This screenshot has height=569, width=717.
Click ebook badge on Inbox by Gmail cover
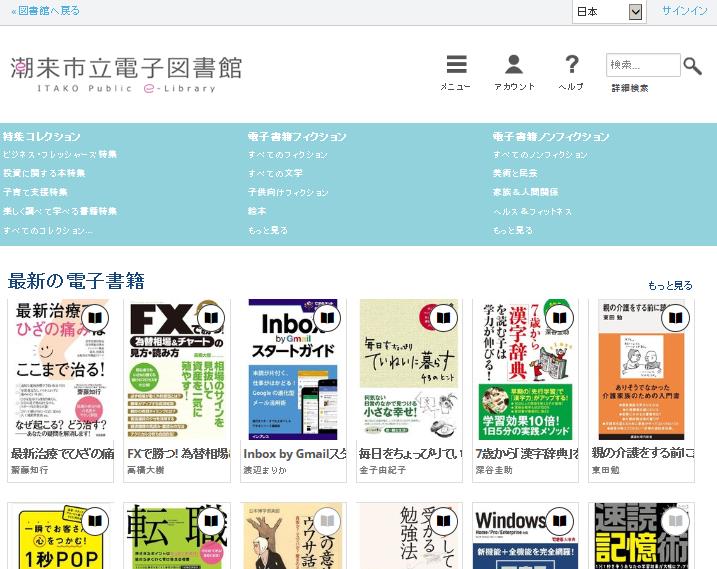click(x=327, y=317)
